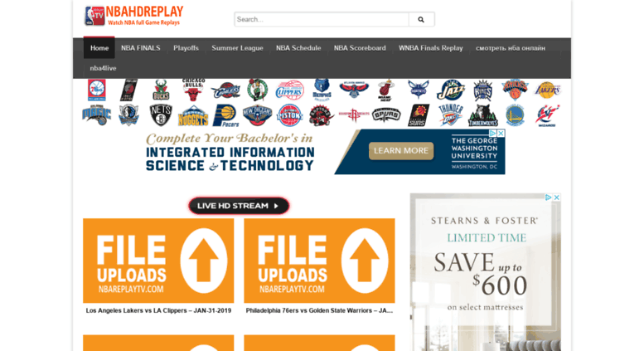The height and width of the screenshot is (351, 644).
Task: Choose the Houston Rockets logo
Action: 354,115
